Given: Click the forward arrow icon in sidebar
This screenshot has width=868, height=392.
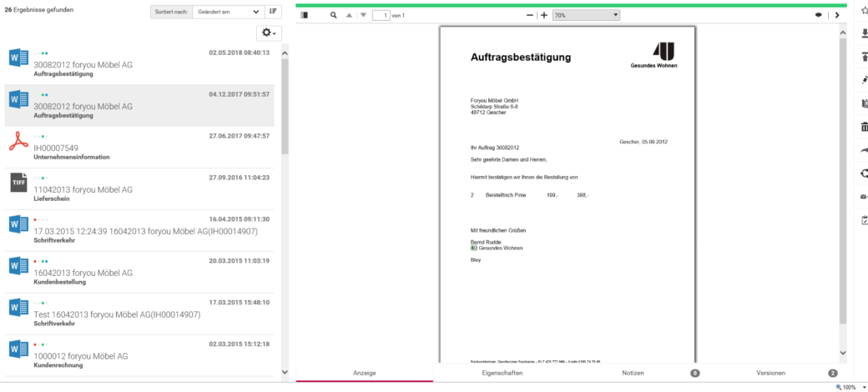Looking at the screenshot, I should (865, 150).
